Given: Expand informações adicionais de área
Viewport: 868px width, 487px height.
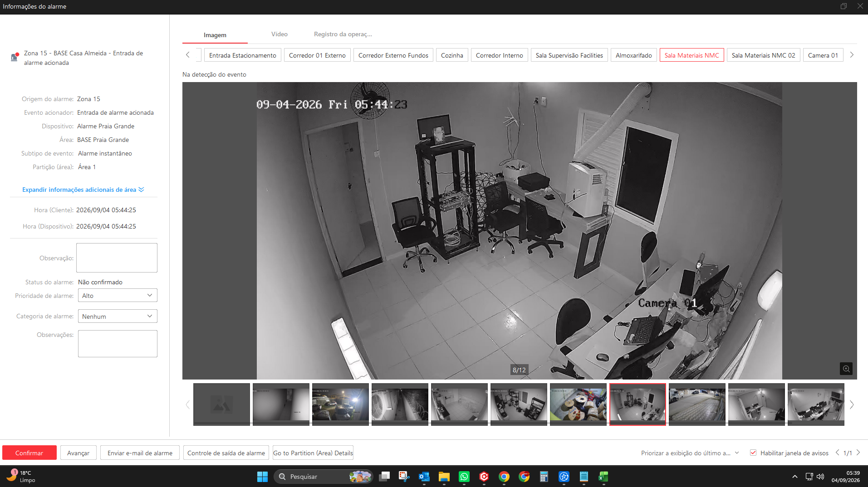Looking at the screenshot, I should tap(83, 190).
